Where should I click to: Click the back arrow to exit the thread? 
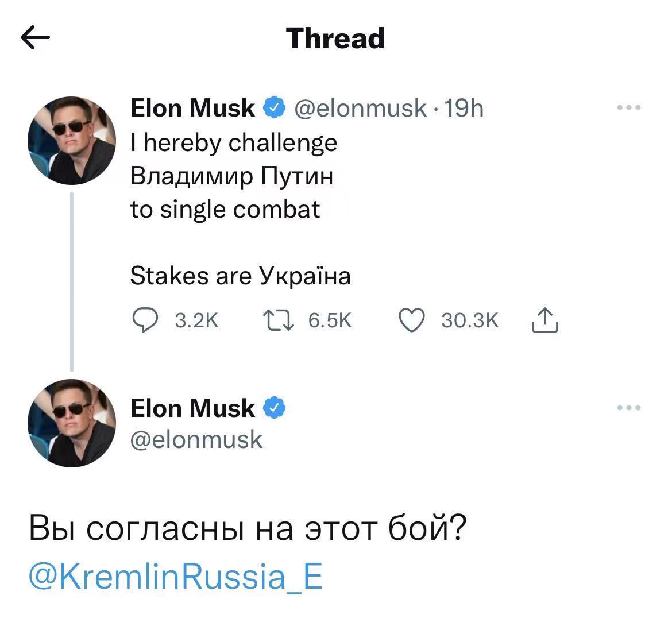(x=36, y=38)
